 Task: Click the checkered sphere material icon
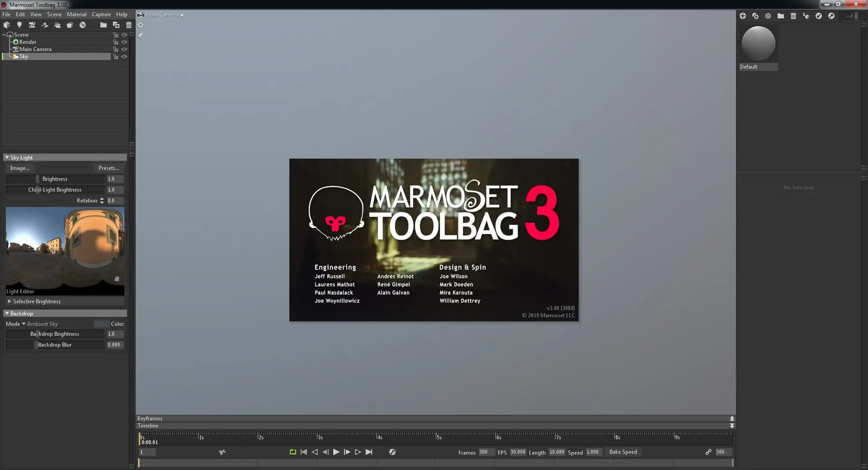[768, 16]
